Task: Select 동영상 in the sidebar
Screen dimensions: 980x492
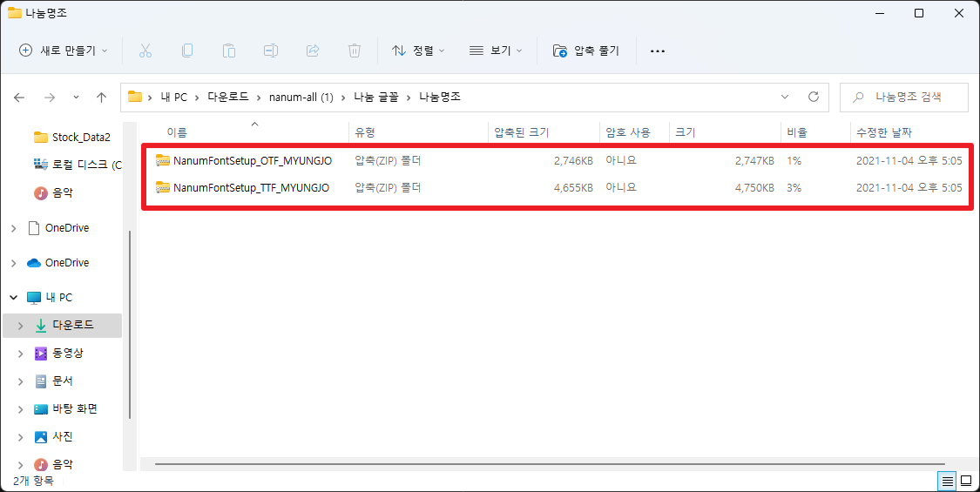Action: coord(58,354)
